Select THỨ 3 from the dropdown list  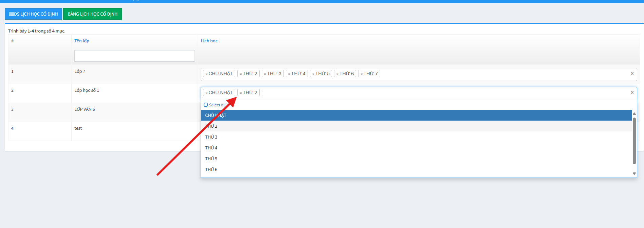tap(211, 137)
